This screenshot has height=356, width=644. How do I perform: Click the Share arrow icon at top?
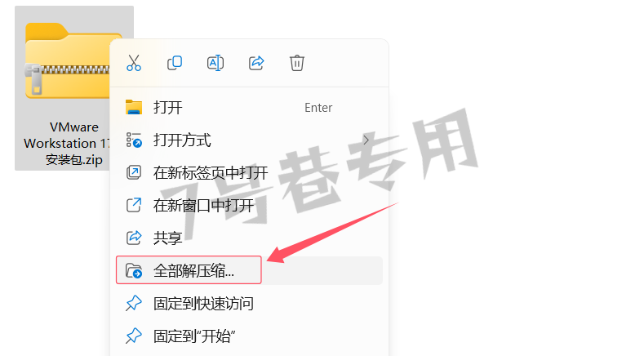(256, 63)
